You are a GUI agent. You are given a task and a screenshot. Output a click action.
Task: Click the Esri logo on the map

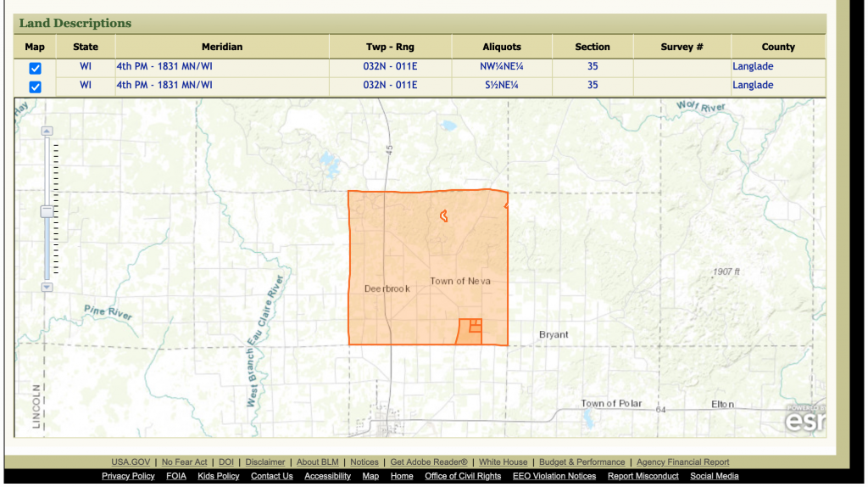(x=805, y=419)
